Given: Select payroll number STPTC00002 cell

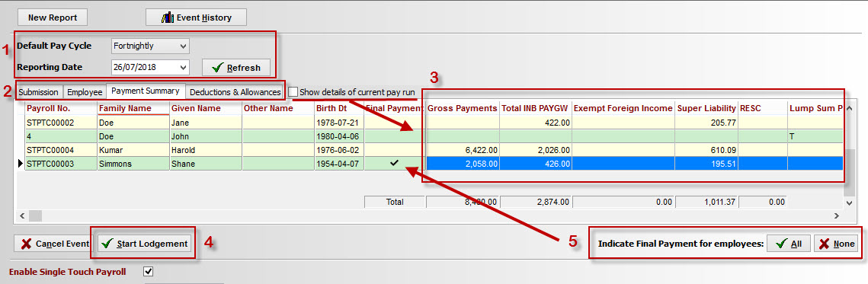Looking at the screenshot, I should click(61, 123).
